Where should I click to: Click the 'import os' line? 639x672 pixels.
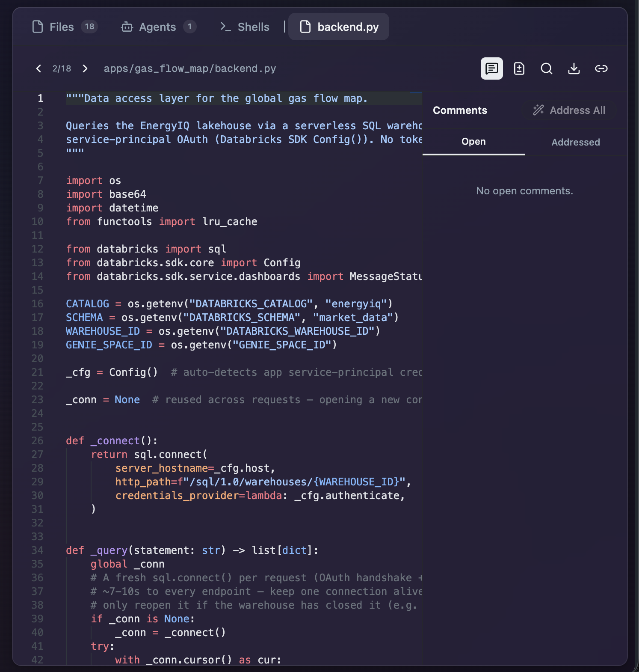point(94,181)
